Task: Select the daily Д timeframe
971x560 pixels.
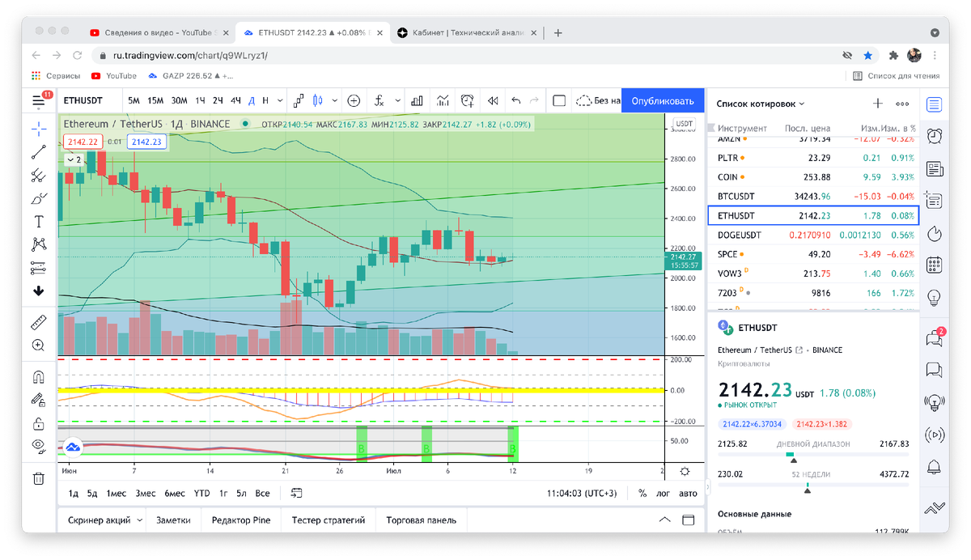Action: pos(252,101)
